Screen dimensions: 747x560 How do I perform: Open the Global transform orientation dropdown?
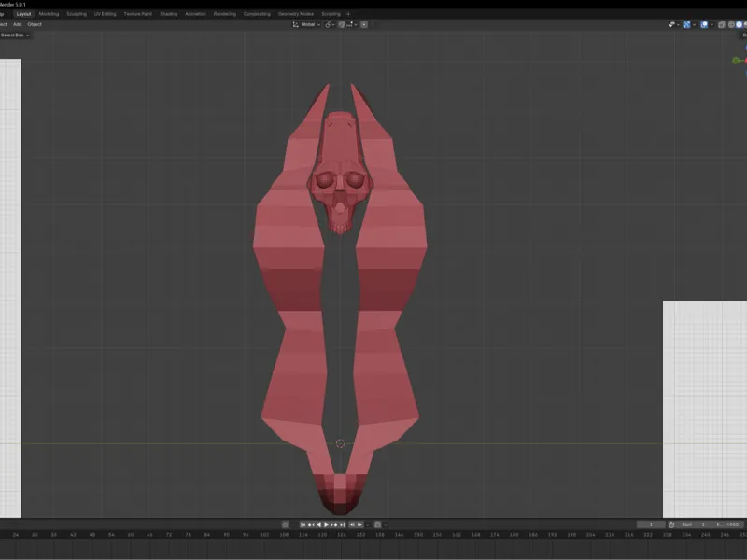coord(306,25)
